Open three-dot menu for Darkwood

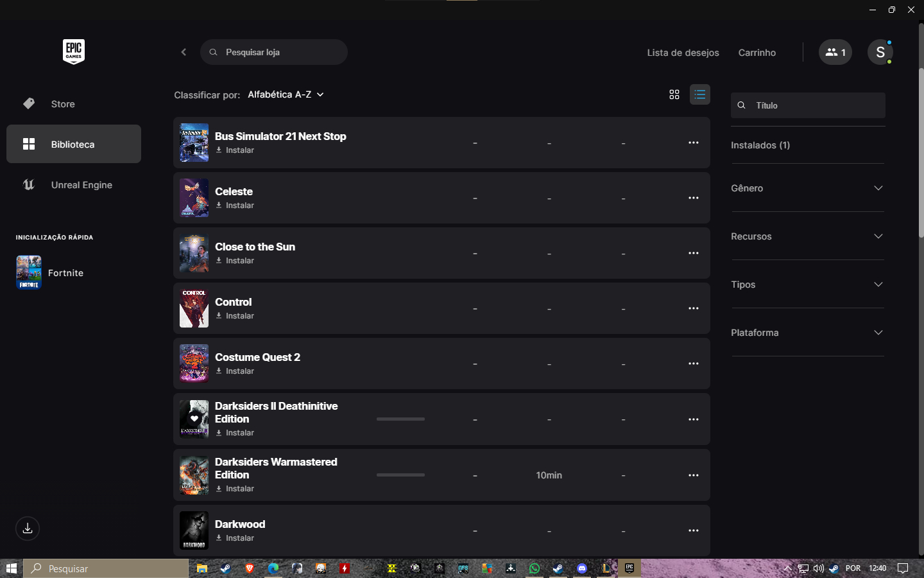[693, 530]
